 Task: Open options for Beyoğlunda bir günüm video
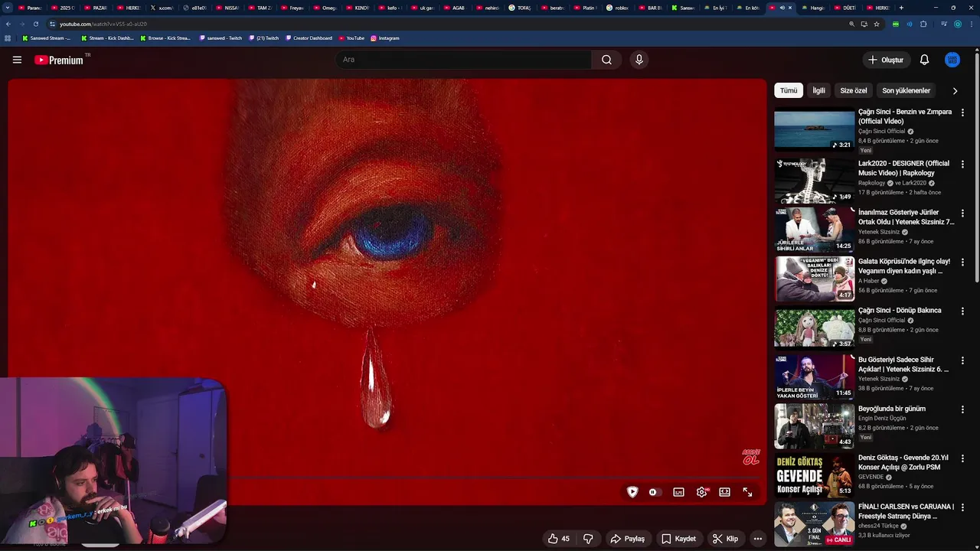962,409
